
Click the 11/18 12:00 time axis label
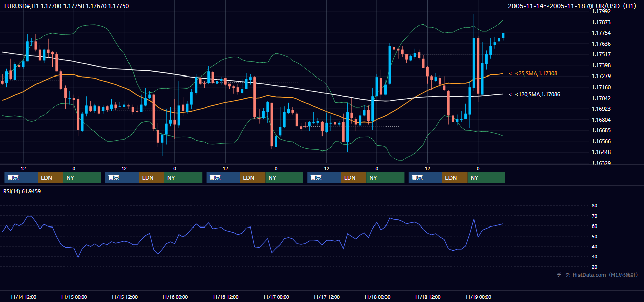coord(428,297)
